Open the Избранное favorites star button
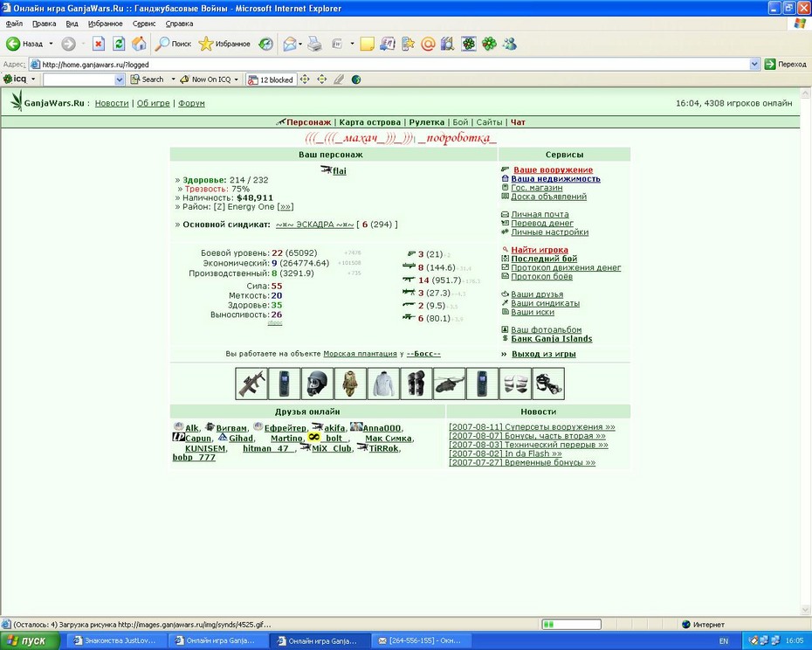The width and height of the screenshot is (812, 650). 224,44
